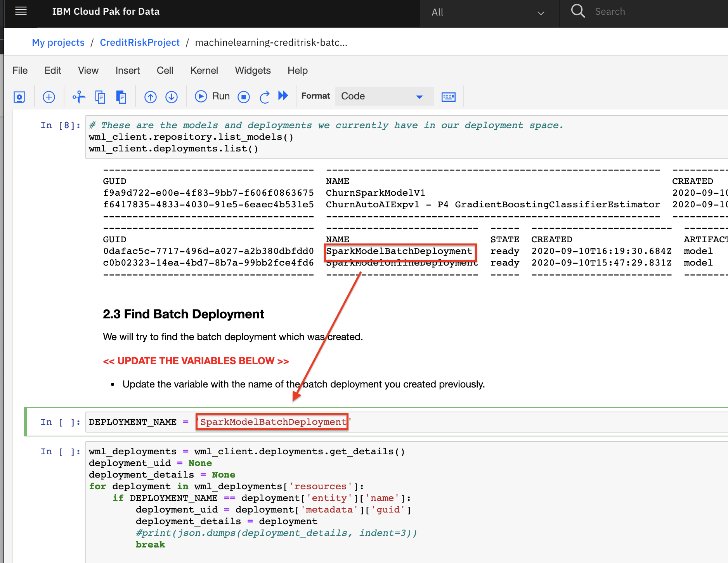The height and width of the screenshot is (563, 728).
Task: Open the Cell menu
Action: (165, 70)
